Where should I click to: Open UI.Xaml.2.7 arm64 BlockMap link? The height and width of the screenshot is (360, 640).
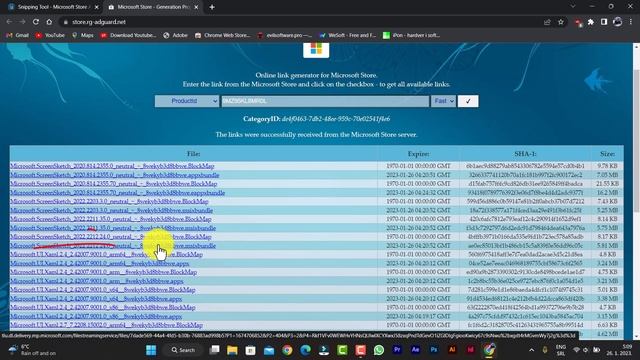106,325
